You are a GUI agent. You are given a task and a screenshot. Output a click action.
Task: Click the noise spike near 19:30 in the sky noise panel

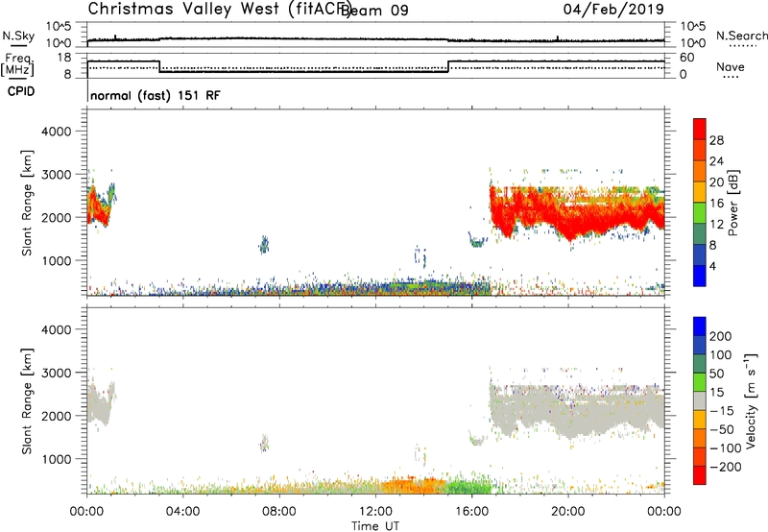(558, 38)
